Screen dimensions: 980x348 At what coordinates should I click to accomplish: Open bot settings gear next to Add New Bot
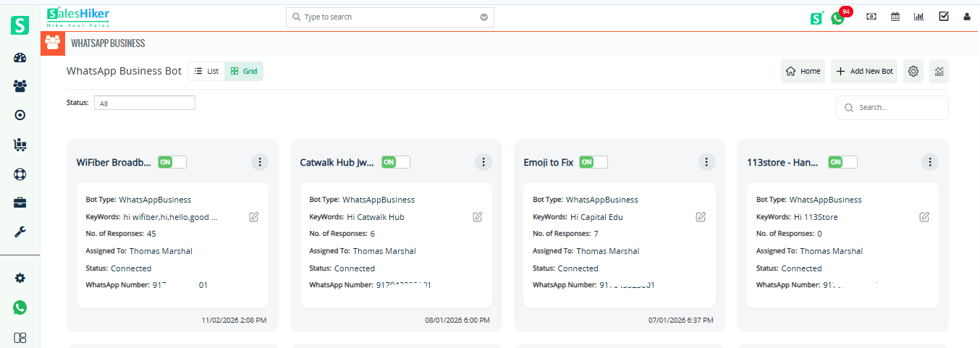[913, 72]
